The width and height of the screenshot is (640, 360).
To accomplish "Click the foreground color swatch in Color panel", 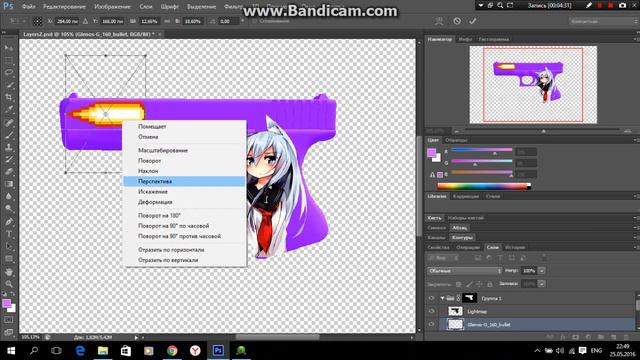I will (x=431, y=153).
